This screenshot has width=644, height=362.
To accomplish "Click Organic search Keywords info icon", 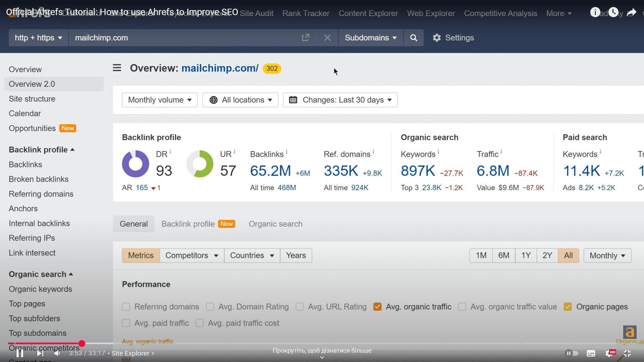I will coord(438,152).
